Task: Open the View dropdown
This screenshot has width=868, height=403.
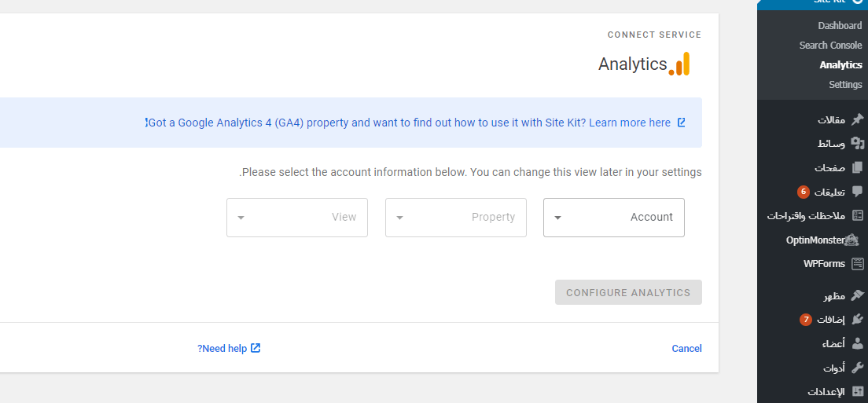Action: pyautogui.click(x=297, y=218)
